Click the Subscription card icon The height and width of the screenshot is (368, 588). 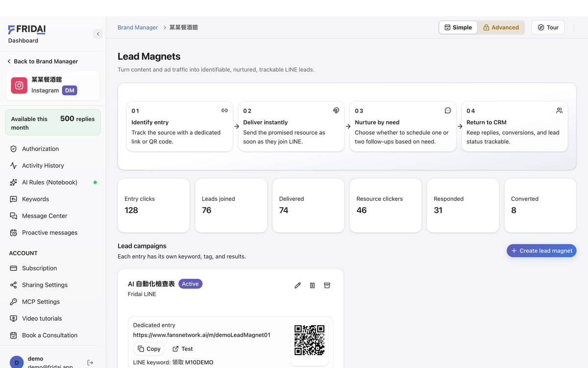(x=13, y=268)
